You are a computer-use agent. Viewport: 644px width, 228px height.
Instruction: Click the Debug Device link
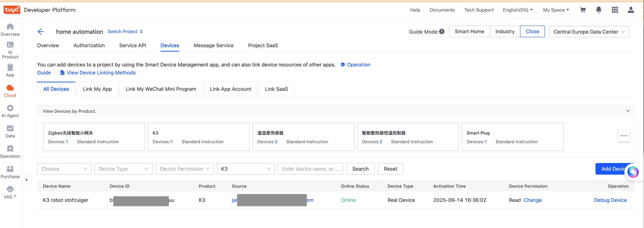[610, 200]
